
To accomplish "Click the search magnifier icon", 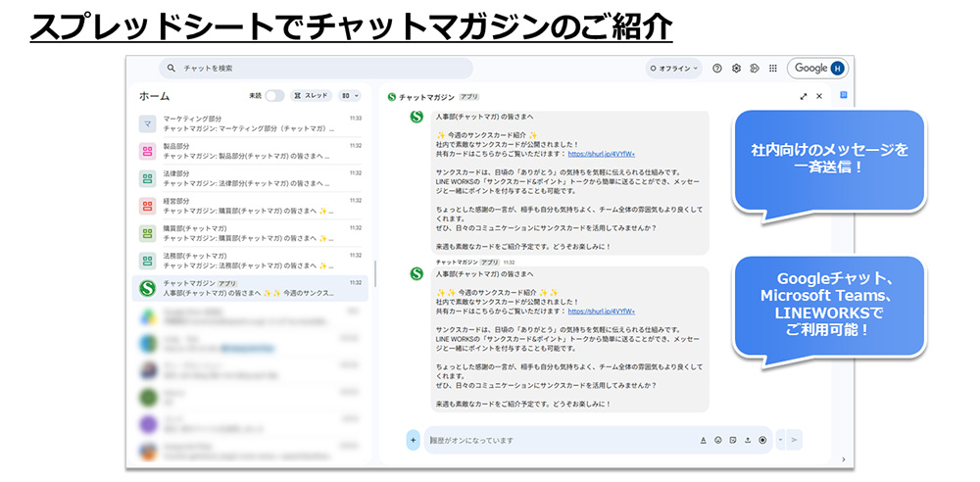I will (x=171, y=69).
